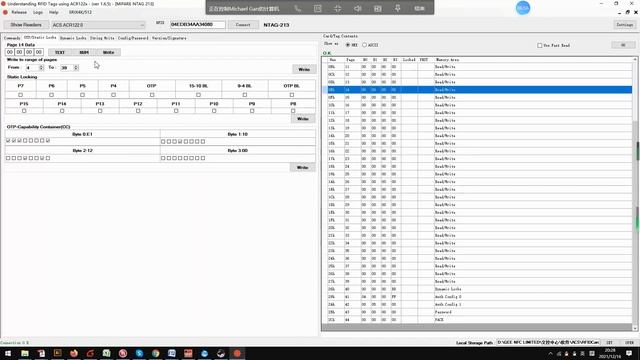Image resolution: width=640 pixels, height=360 pixels.
Task: Toggle the P7 static lock checkbox
Action: tap(20, 95)
